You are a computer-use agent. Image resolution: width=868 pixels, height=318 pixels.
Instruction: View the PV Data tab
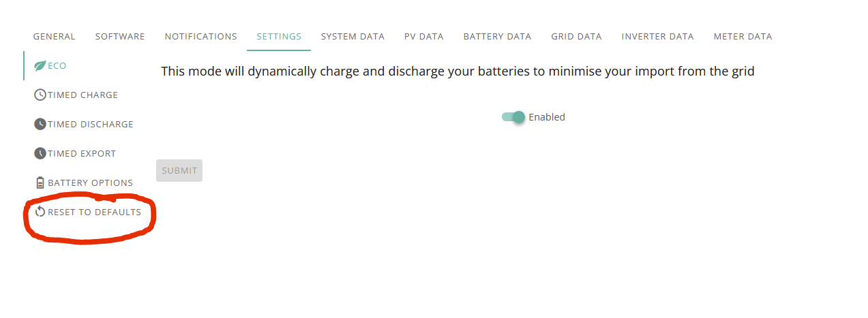point(424,37)
